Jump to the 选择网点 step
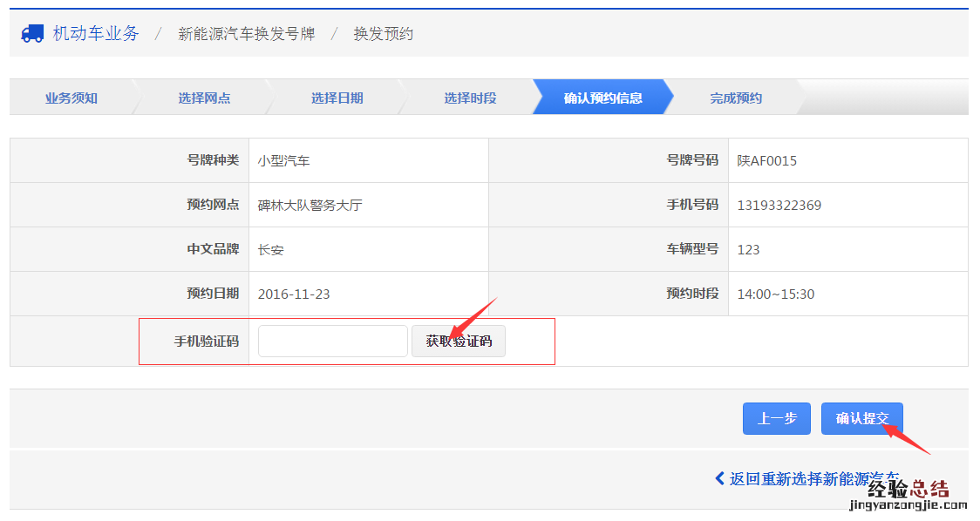 tap(204, 98)
